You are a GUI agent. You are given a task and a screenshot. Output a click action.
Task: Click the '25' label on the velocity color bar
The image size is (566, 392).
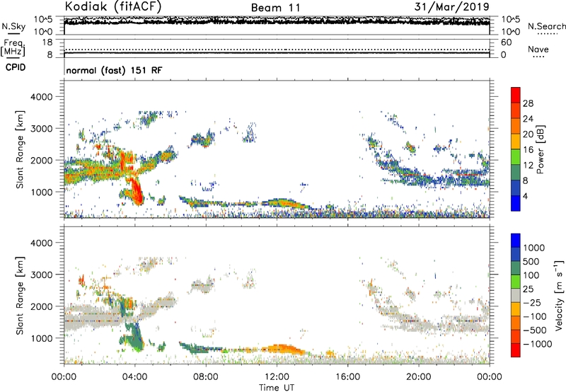point(528,289)
